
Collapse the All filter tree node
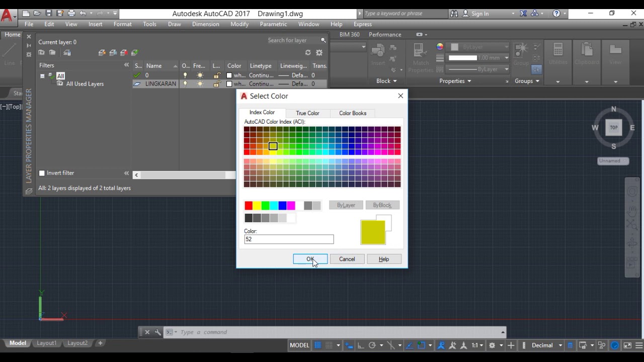[x=42, y=76]
